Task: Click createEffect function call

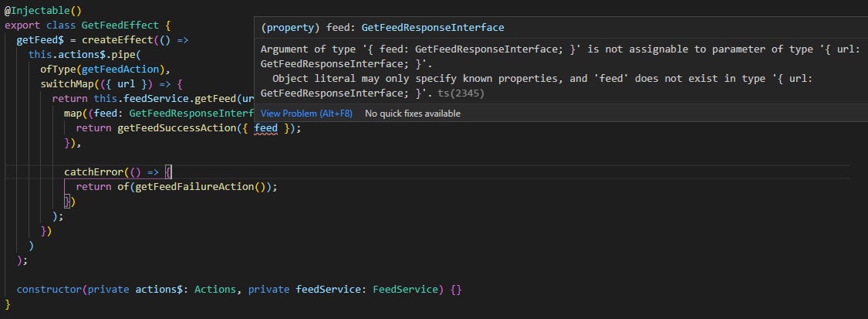Action: tap(117, 40)
